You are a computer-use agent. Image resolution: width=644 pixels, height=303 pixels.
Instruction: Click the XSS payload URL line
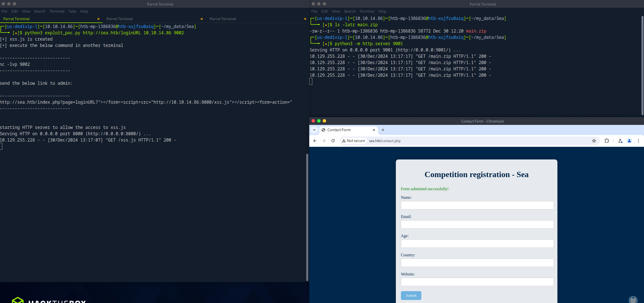coord(146,102)
